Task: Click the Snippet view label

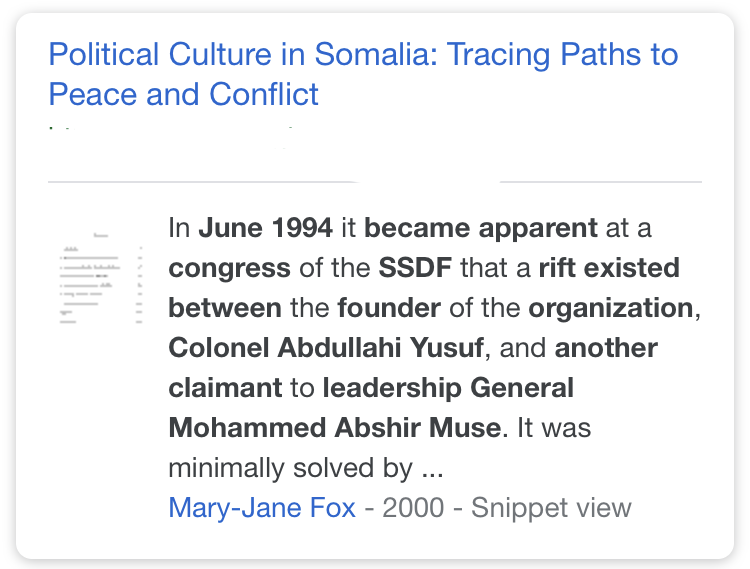Action: pos(551,507)
